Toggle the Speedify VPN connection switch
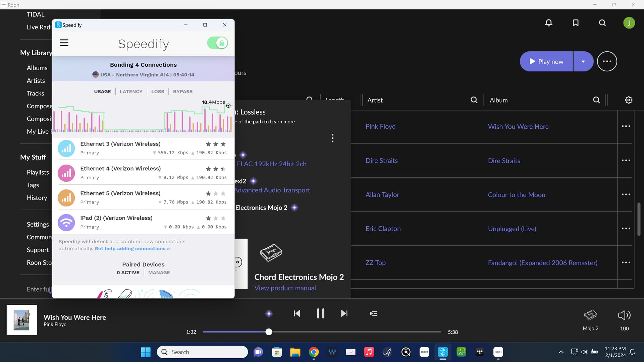This screenshot has width=644, height=362. pos(217,43)
